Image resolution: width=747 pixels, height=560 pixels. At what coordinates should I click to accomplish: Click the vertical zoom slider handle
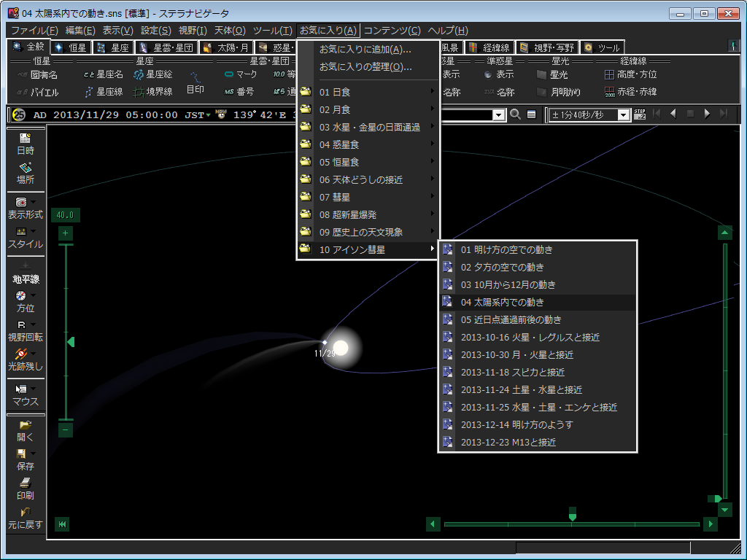[71, 342]
